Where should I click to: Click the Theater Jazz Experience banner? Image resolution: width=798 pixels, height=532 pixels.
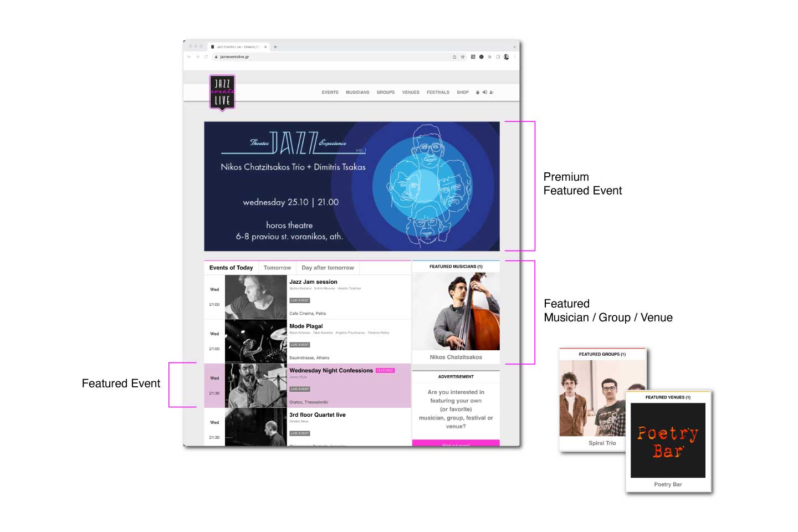(351, 186)
